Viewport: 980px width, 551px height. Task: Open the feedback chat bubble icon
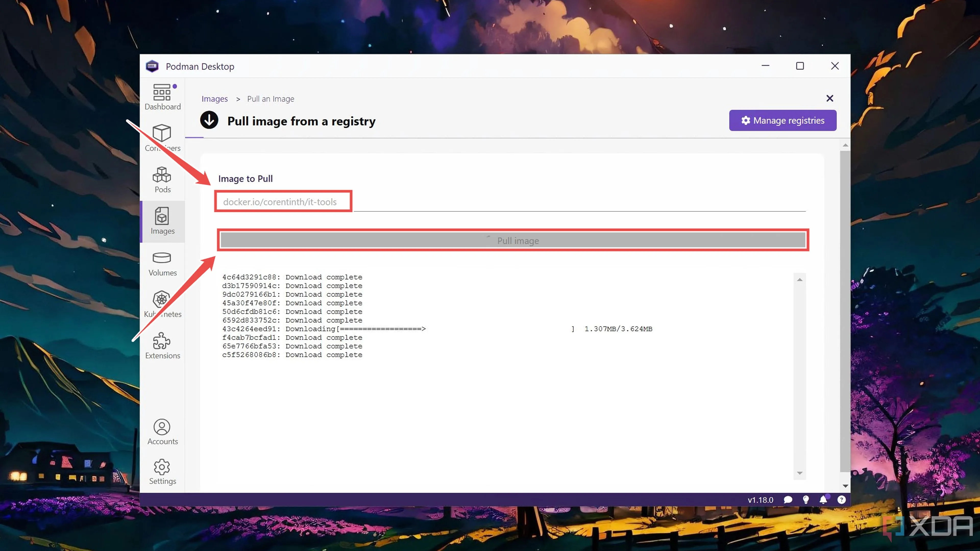tap(788, 500)
